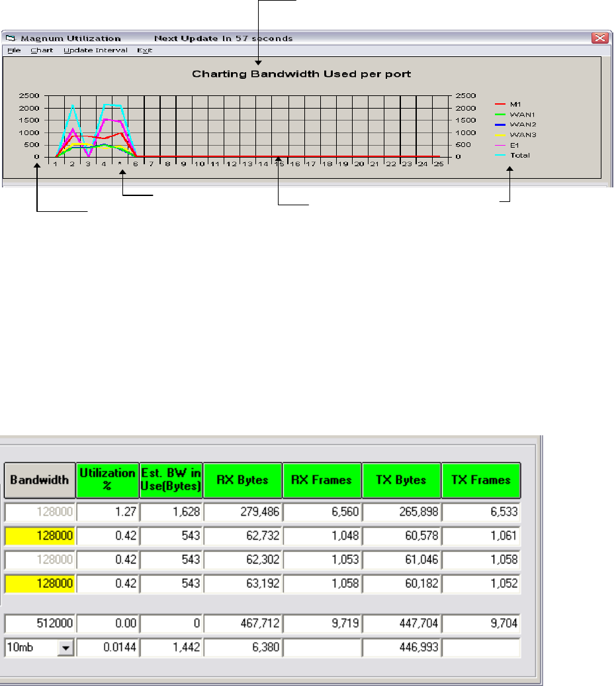Screen dimensions: 616x686
Task: Click the Magnum Utilization title bar icon
Action: [10, 38]
